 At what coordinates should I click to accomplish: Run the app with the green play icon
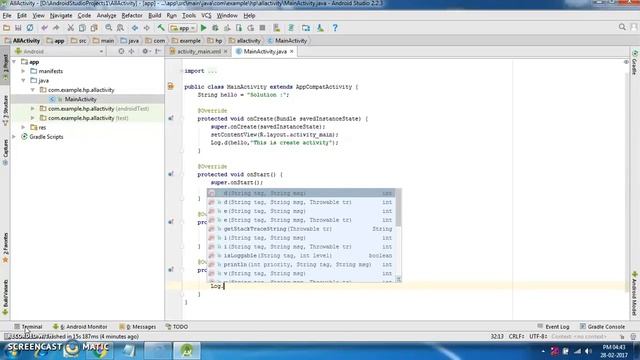[x=203, y=28]
